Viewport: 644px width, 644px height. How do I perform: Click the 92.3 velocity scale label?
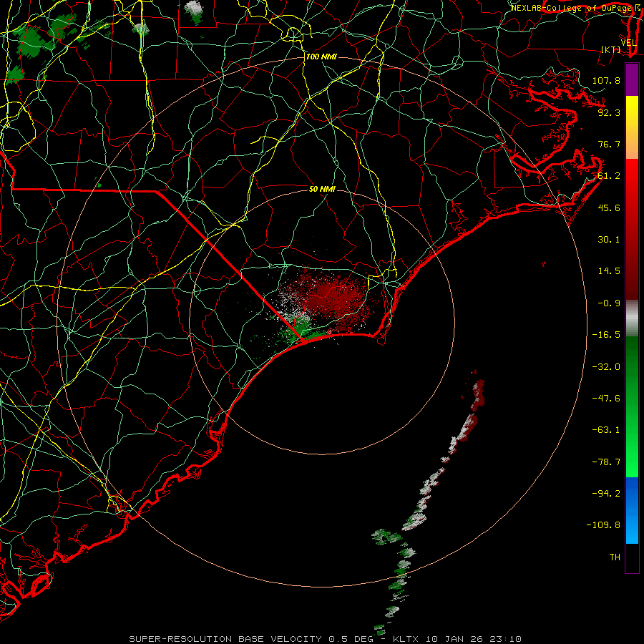point(609,112)
